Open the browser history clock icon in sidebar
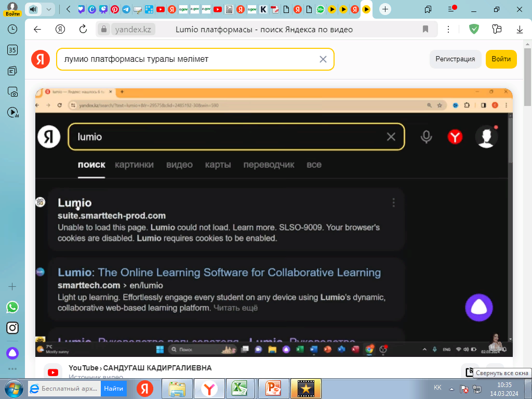Image resolution: width=532 pixels, height=399 pixels. pyautogui.click(x=12, y=29)
